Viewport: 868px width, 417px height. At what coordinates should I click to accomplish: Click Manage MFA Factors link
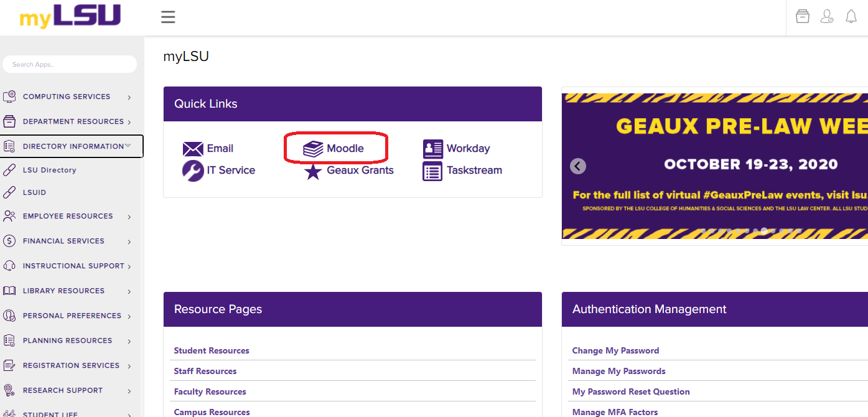coord(615,412)
